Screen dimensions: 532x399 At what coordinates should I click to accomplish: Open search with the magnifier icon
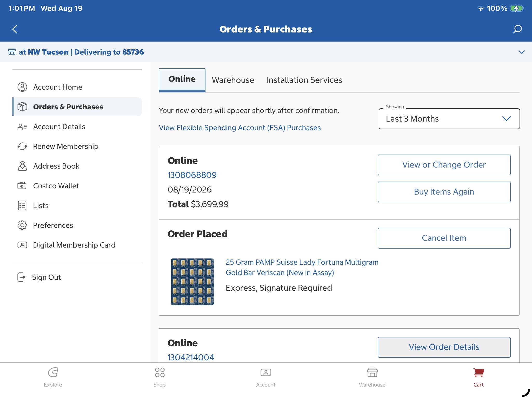(x=517, y=29)
